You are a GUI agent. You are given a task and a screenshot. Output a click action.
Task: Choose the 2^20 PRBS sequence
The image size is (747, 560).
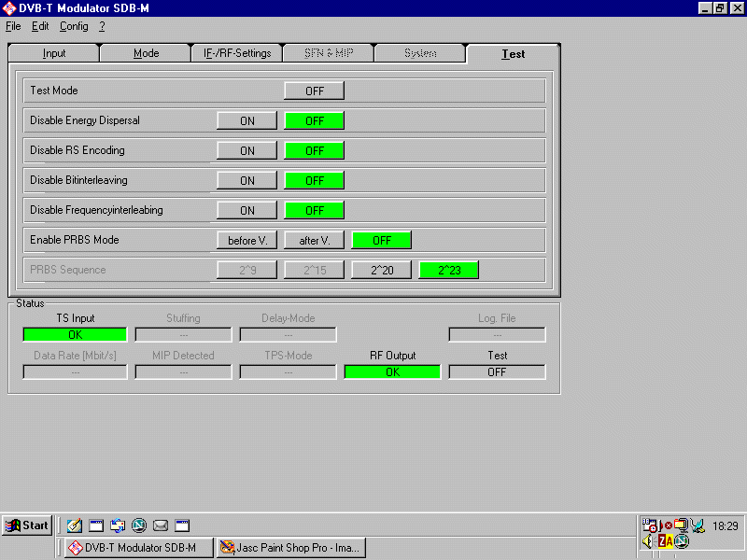(382, 270)
